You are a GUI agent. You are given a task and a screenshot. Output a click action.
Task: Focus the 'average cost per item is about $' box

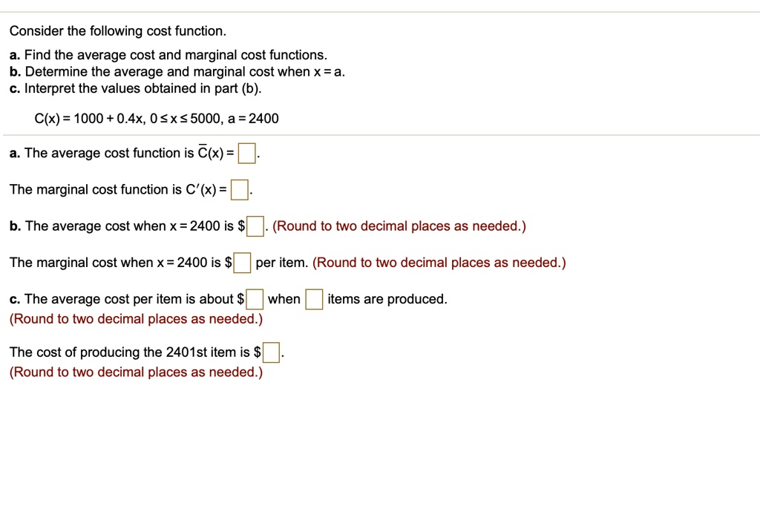pos(255,300)
